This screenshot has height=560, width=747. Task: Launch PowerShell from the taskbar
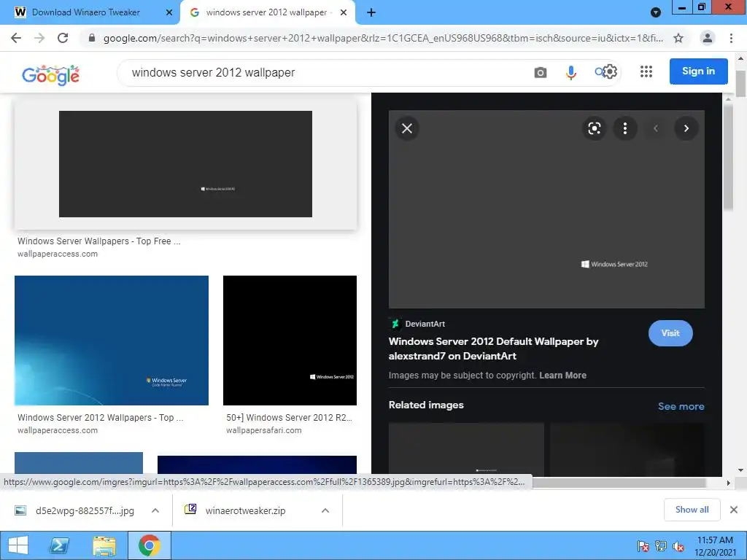coord(59,545)
